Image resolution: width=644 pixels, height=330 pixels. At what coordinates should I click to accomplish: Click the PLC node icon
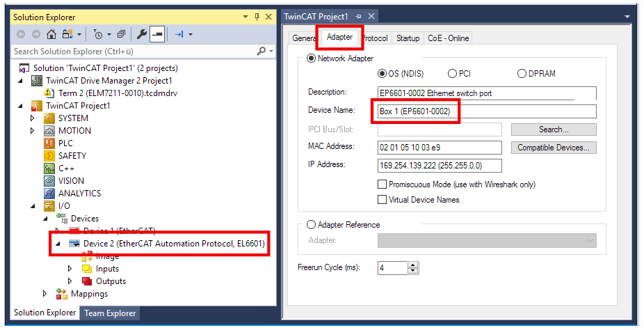coord(49,143)
